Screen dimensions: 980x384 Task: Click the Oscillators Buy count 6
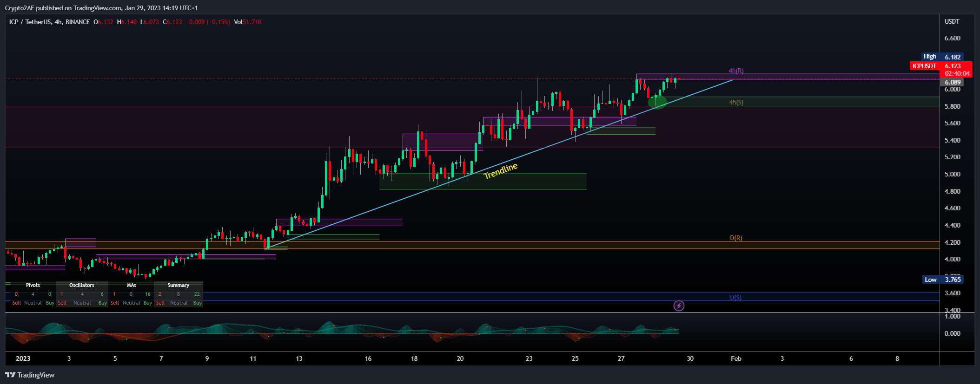click(x=102, y=294)
